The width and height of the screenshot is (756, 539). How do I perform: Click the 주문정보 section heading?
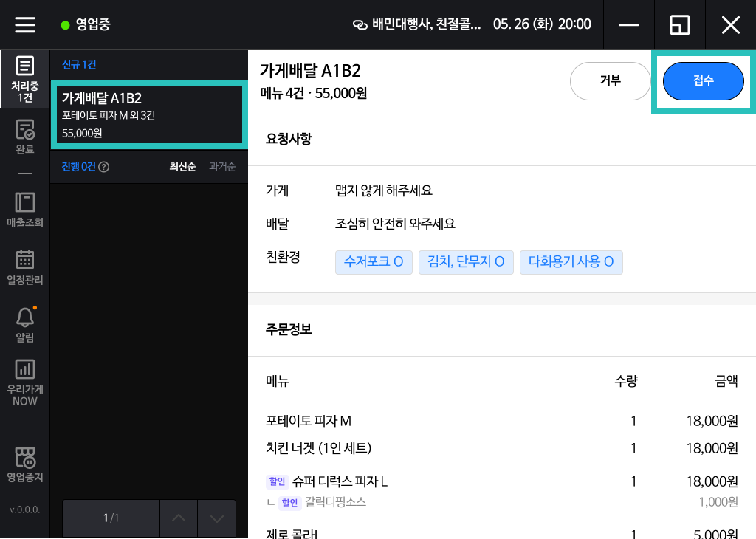click(x=289, y=330)
